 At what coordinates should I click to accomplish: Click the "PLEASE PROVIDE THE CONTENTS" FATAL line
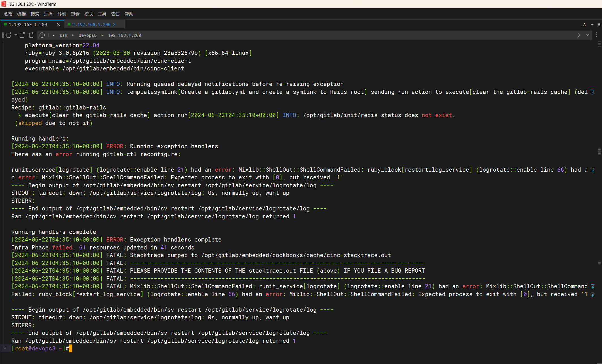click(x=218, y=271)
